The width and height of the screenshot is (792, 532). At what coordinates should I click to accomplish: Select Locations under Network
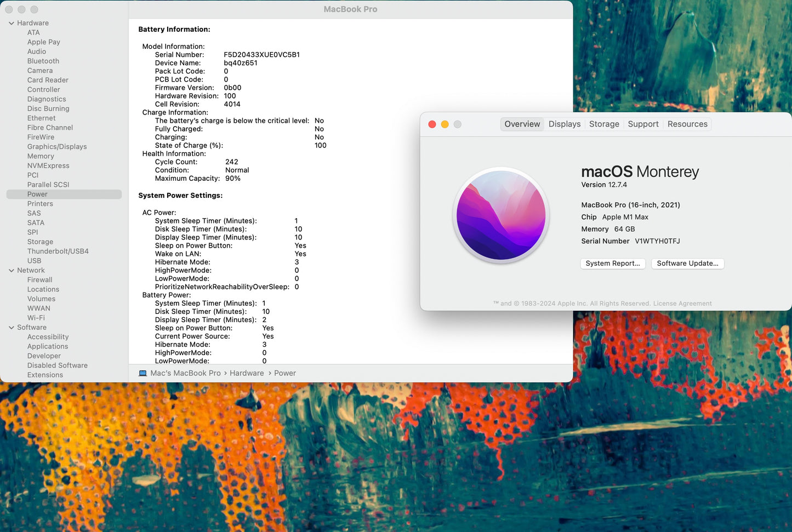coord(43,290)
